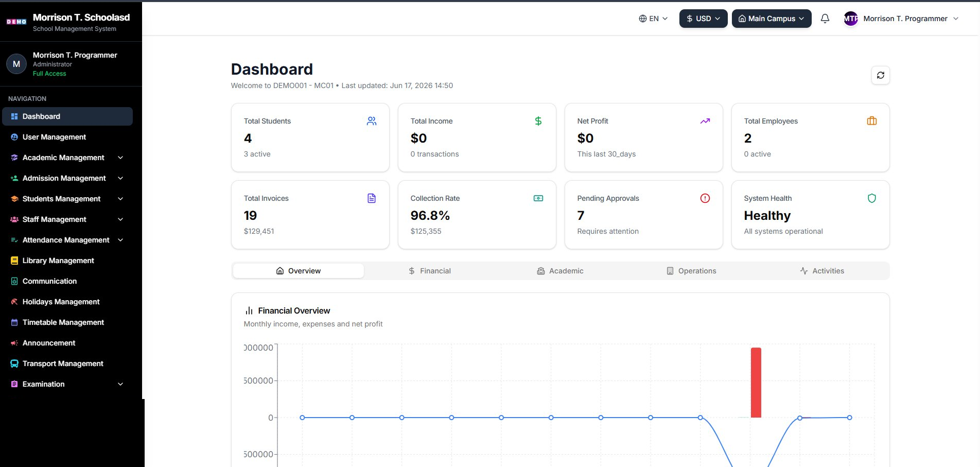The image size is (980, 467).
Task: Click the dashboard refresh icon button
Action: 881,75
